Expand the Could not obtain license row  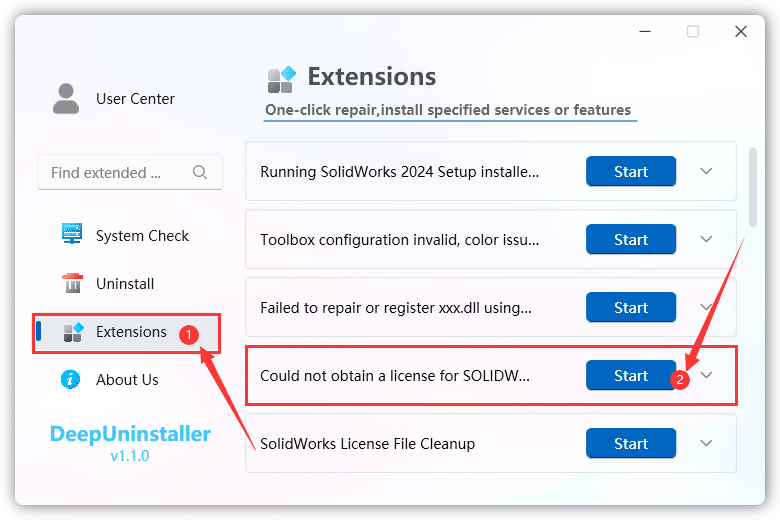point(708,375)
